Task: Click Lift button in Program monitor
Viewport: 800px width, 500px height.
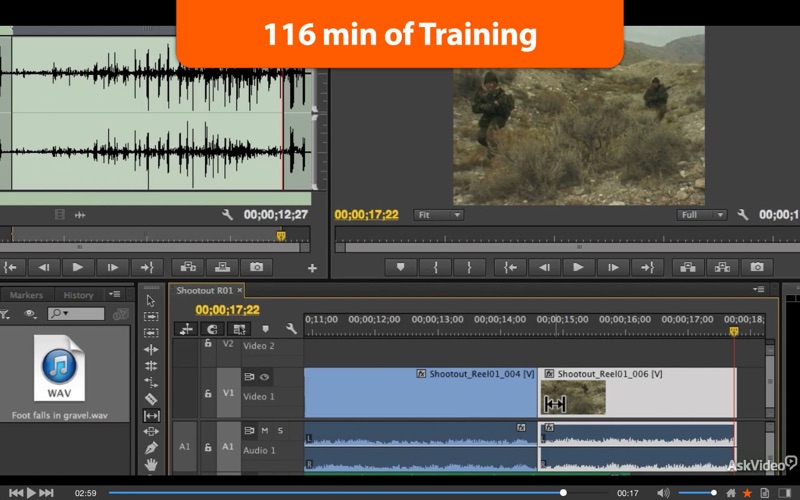Action: tap(688, 267)
